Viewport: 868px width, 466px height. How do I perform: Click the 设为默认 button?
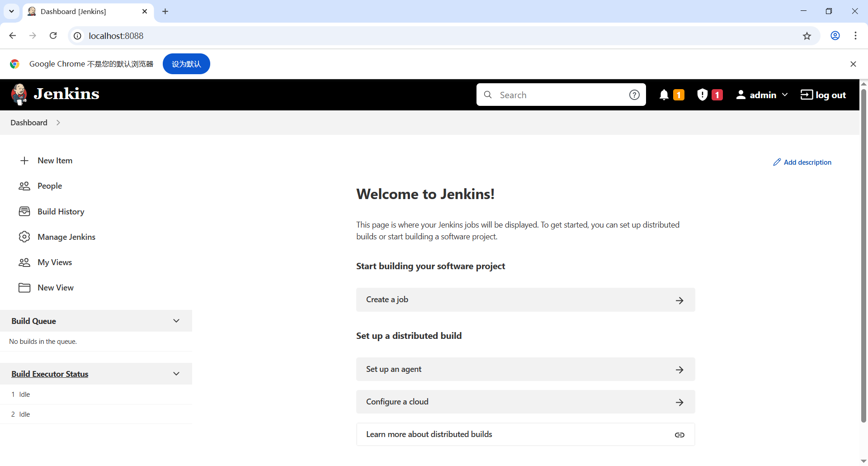coord(186,64)
